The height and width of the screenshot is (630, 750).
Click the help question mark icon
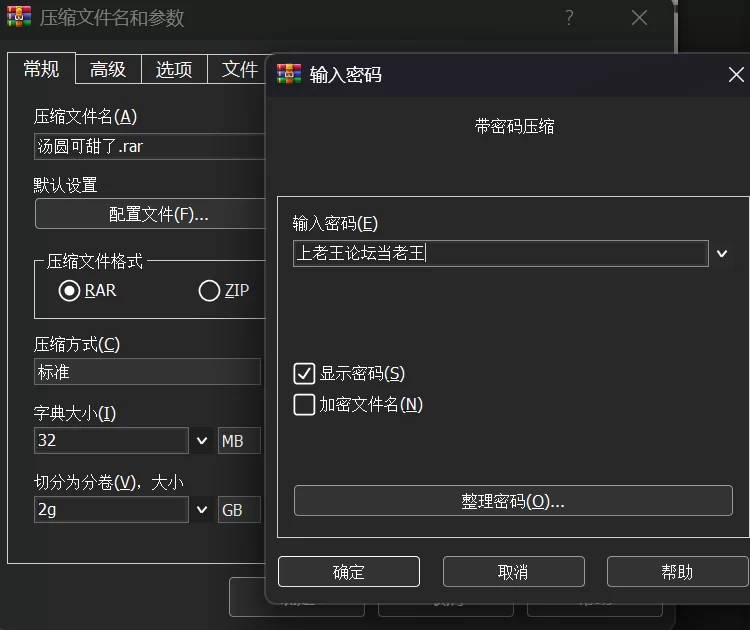(x=569, y=18)
